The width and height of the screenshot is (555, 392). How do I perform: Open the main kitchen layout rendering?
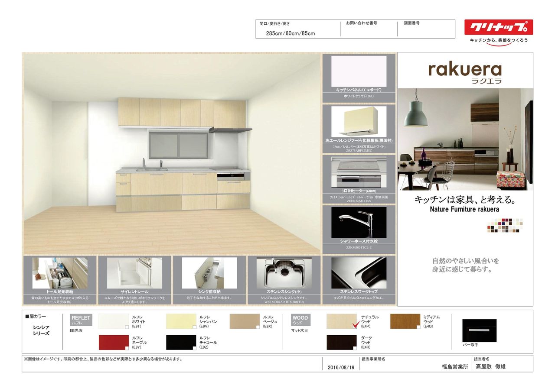click(172, 153)
